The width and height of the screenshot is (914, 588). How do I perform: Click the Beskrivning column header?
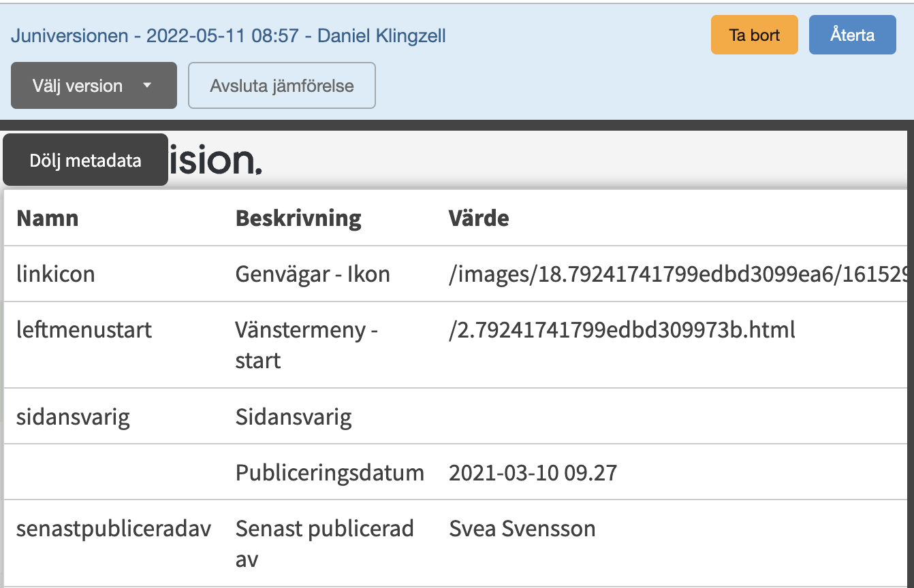pyautogui.click(x=298, y=218)
